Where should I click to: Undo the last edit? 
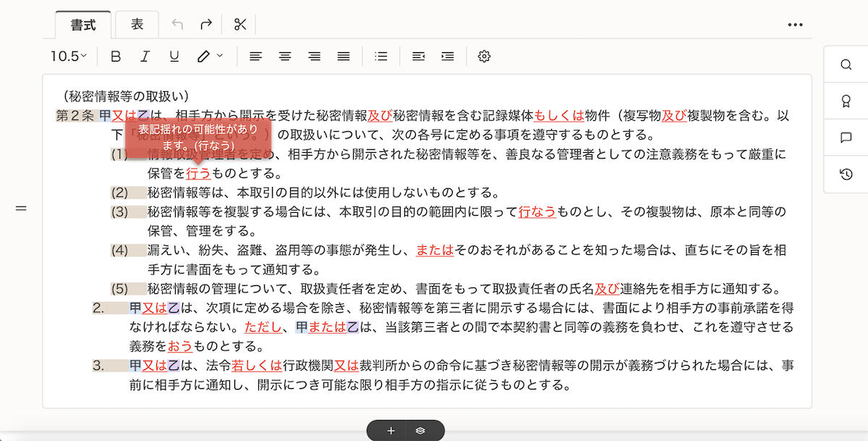177,25
